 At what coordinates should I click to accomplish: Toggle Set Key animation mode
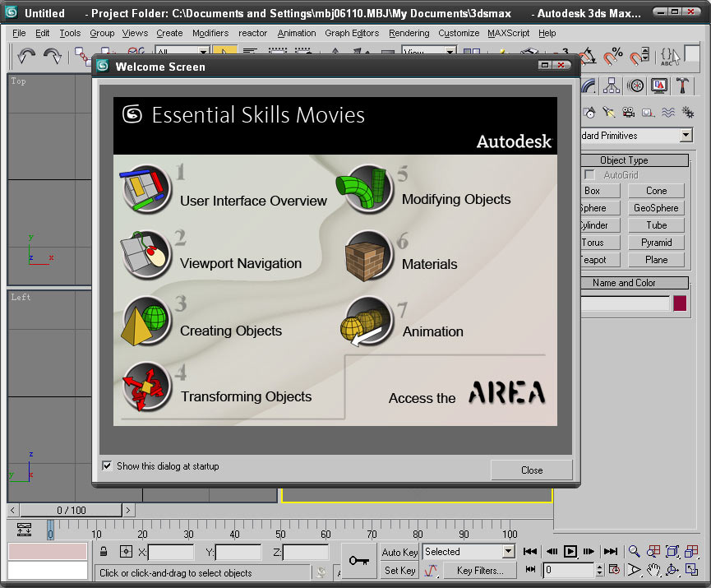[399, 570]
